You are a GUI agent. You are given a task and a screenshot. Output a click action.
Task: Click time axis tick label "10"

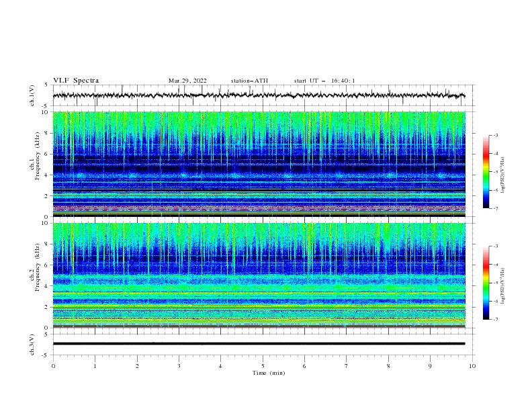point(472,366)
